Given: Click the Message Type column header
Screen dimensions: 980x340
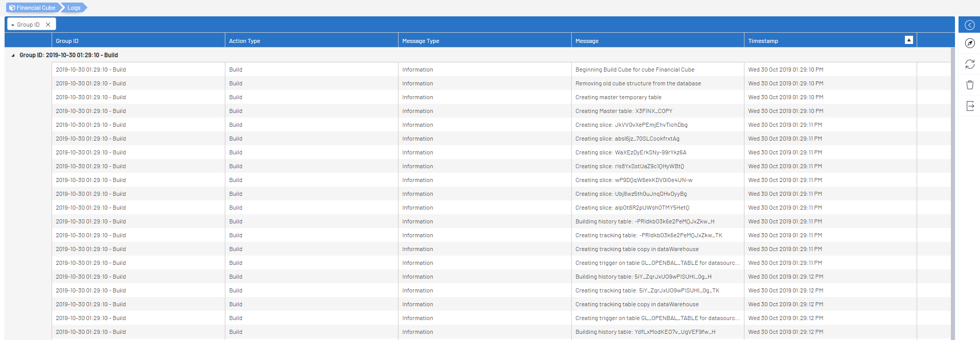Looking at the screenshot, I should click(421, 41).
